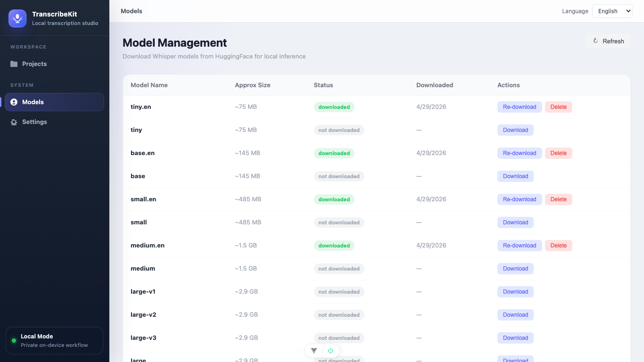Image resolution: width=644 pixels, height=362 pixels.
Task: Re-download the small.en model
Action: (x=520, y=199)
